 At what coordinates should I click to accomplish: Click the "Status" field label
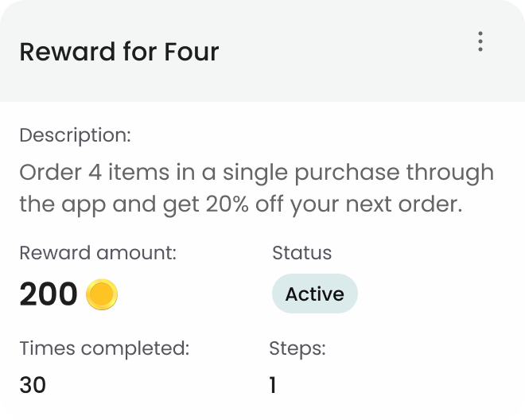coord(301,254)
